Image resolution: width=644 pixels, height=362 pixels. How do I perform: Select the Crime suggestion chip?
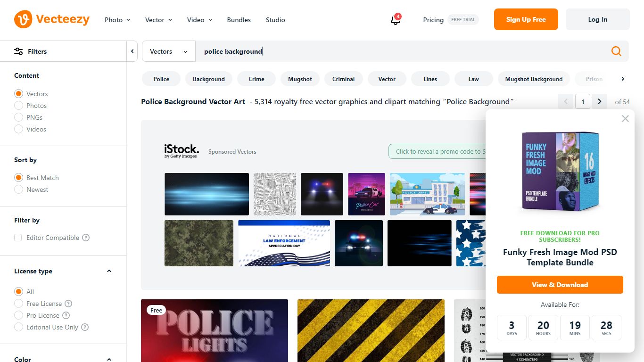tap(256, 79)
